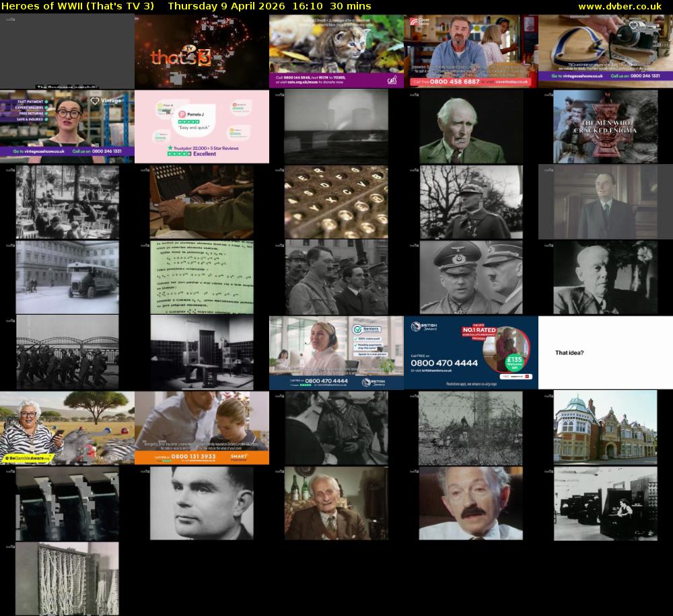The height and width of the screenshot is (616, 673).
Task: Open The Men Who Cracked Enigma title card
Action: (x=604, y=126)
